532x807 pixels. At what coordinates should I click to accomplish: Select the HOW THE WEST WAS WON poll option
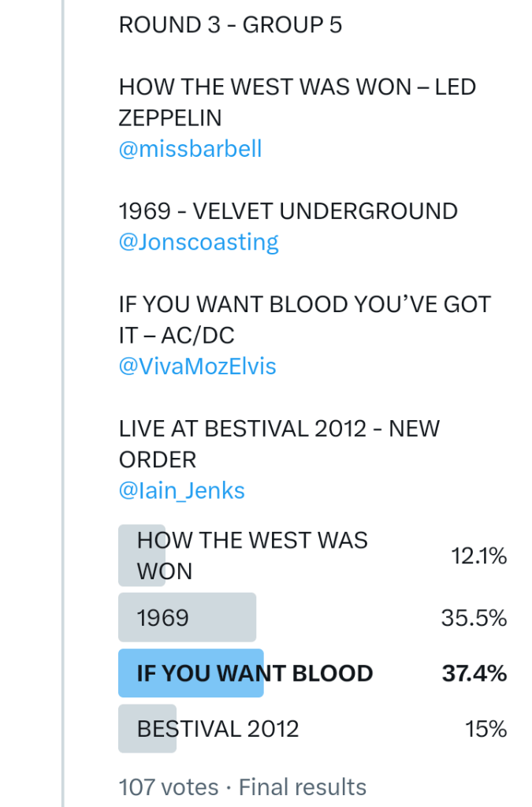click(252, 556)
